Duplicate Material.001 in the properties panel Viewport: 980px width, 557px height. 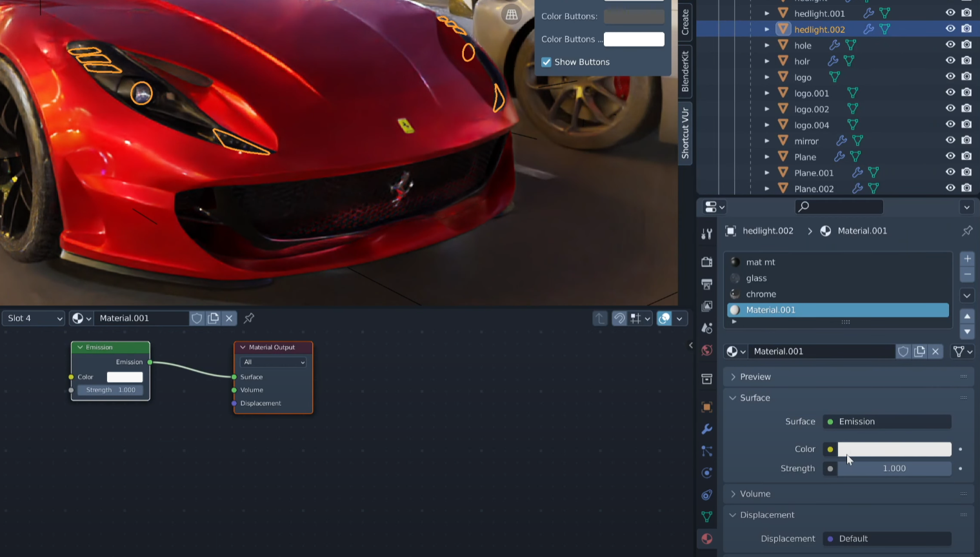[919, 352]
